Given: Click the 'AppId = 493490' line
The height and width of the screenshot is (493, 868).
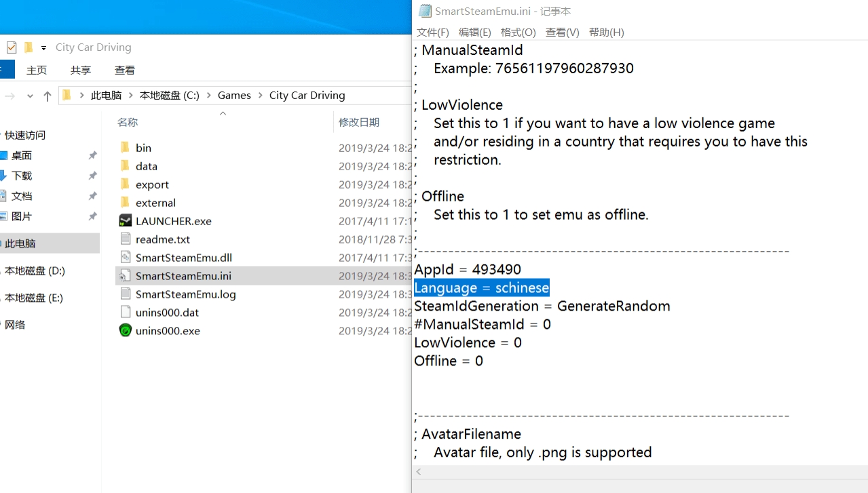Looking at the screenshot, I should click(x=468, y=269).
